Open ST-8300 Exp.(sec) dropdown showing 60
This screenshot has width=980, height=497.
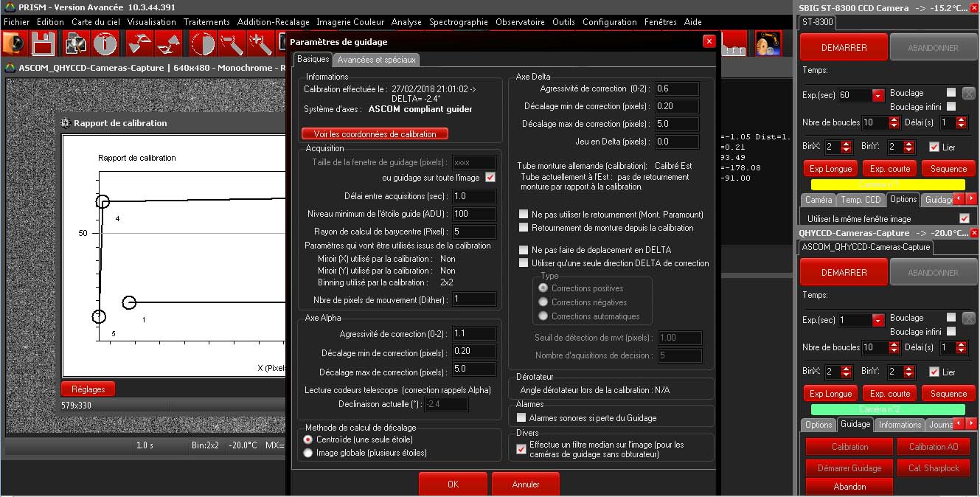(878, 96)
